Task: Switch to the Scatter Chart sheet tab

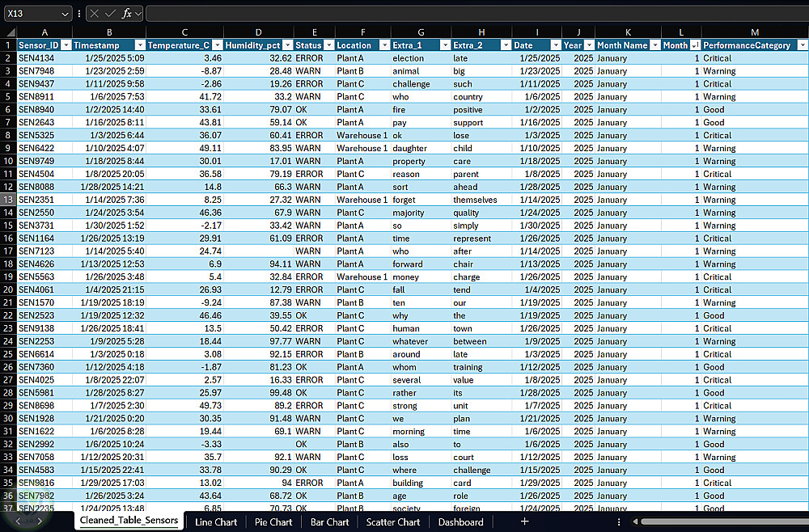Action: click(393, 522)
